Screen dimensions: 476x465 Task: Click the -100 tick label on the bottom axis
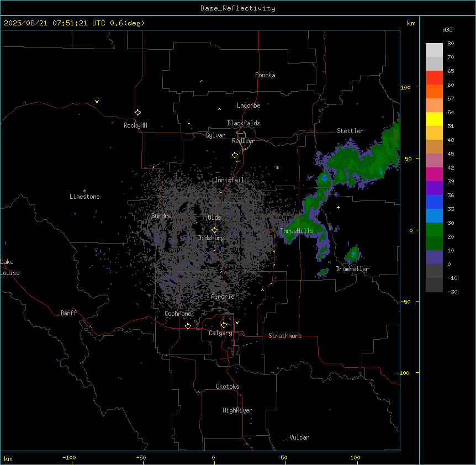point(69,457)
